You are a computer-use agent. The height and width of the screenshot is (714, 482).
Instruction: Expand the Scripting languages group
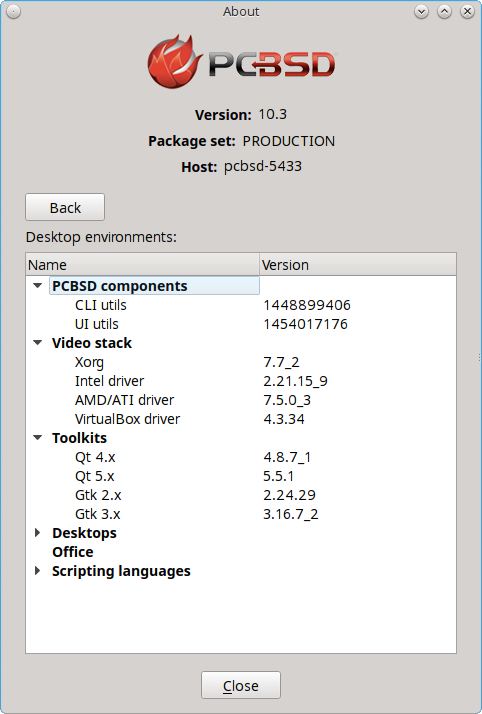click(38, 571)
